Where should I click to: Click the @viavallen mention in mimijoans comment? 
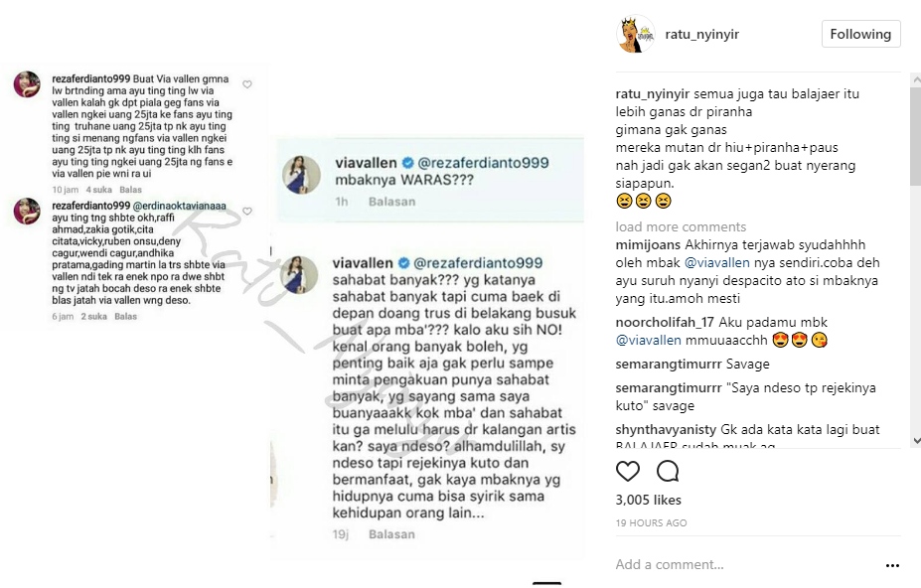pos(717,262)
